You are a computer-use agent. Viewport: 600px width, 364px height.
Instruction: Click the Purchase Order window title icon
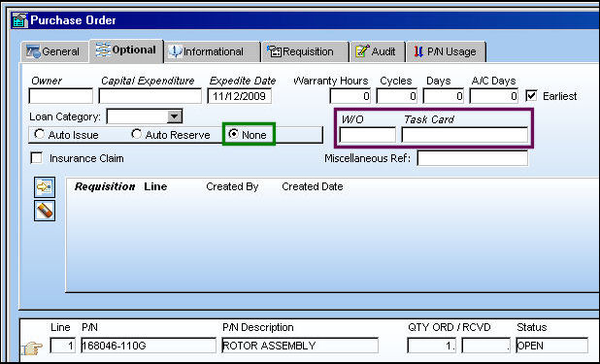pos(19,20)
